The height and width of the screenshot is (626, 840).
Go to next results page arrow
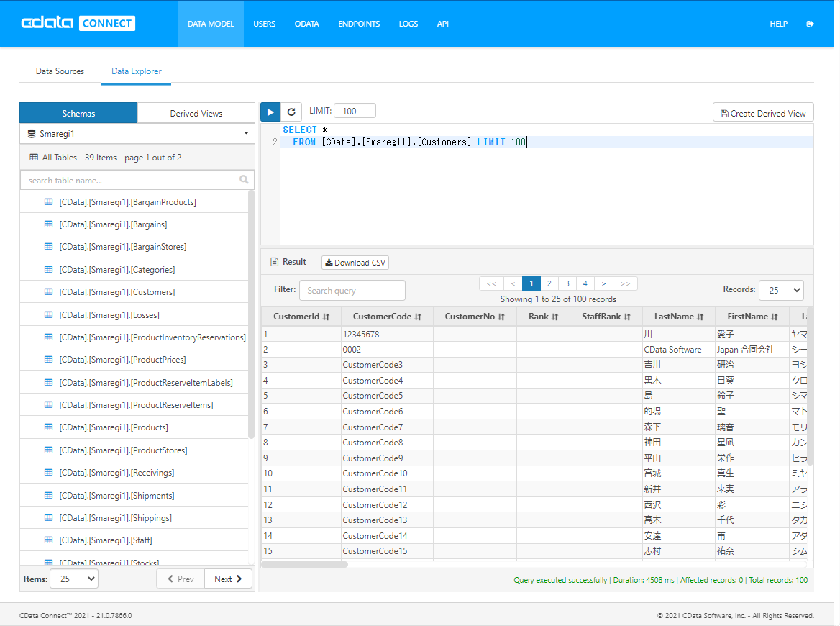point(604,283)
